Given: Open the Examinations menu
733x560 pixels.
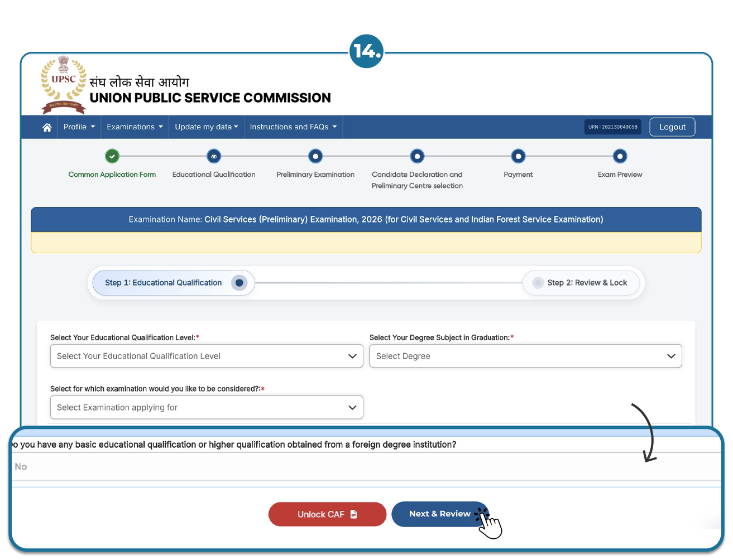Looking at the screenshot, I should 134,127.
